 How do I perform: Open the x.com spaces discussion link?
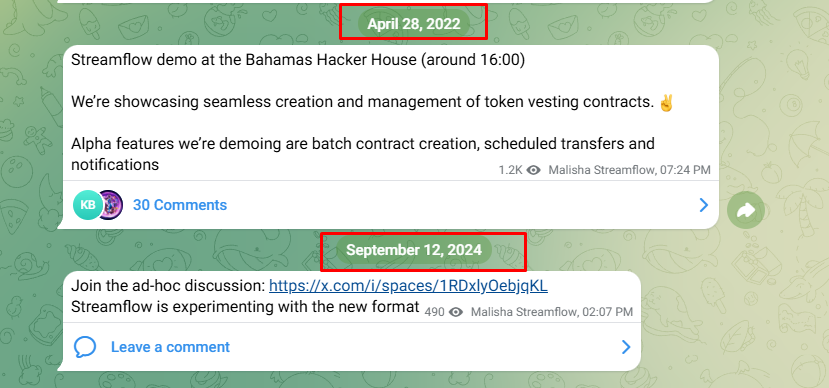point(408,286)
